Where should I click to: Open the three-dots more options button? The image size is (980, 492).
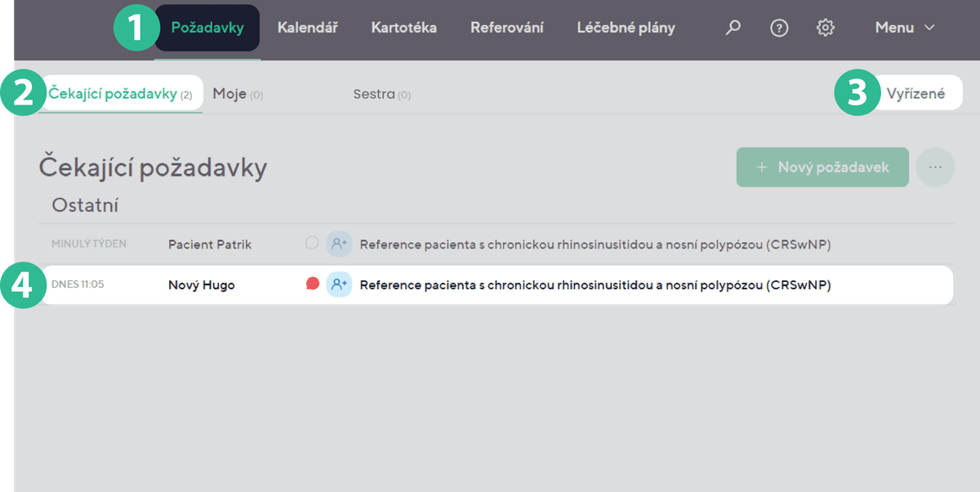point(935,167)
